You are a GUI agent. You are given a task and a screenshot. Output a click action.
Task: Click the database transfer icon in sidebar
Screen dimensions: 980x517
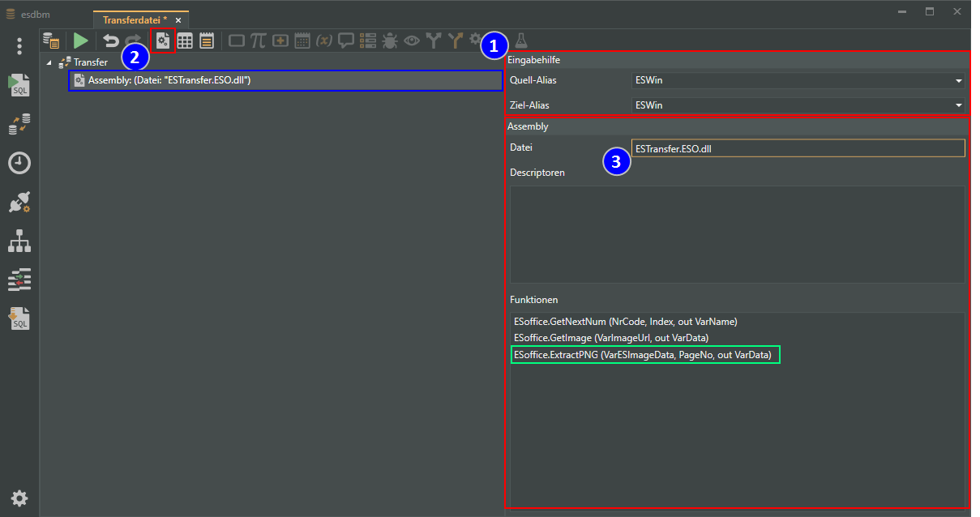click(19, 124)
